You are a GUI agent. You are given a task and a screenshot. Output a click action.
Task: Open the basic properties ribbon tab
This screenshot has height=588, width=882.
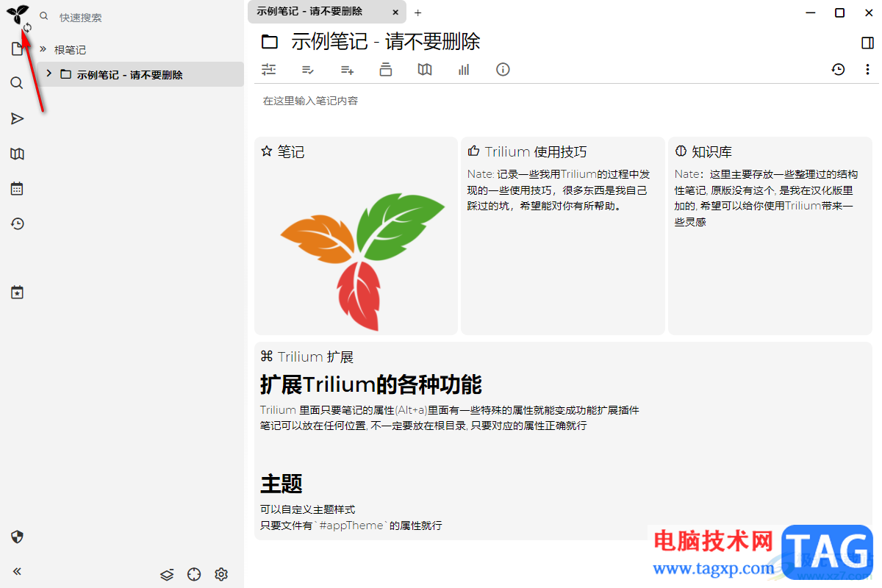point(269,70)
